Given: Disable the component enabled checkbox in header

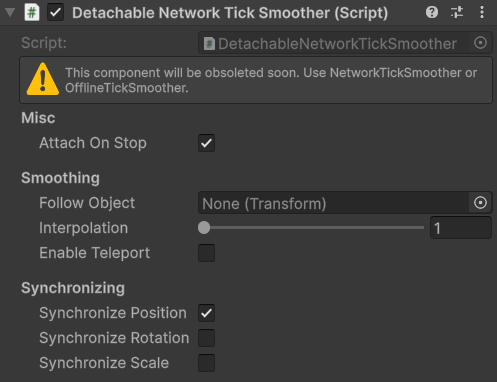Looking at the screenshot, I should (55, 13).
